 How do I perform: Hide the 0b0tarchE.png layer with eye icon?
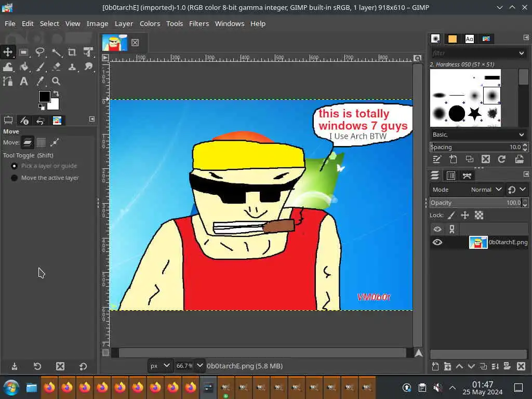[437, 242]
